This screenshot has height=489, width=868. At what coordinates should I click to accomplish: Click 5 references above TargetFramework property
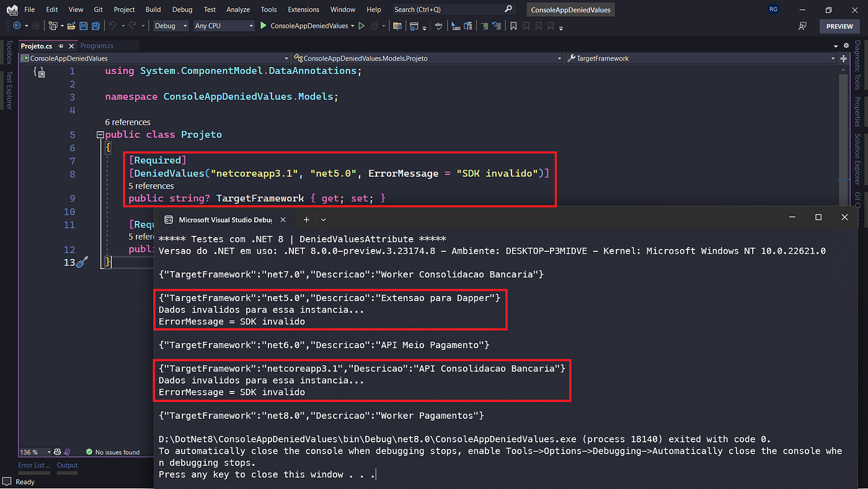[151, 186]
